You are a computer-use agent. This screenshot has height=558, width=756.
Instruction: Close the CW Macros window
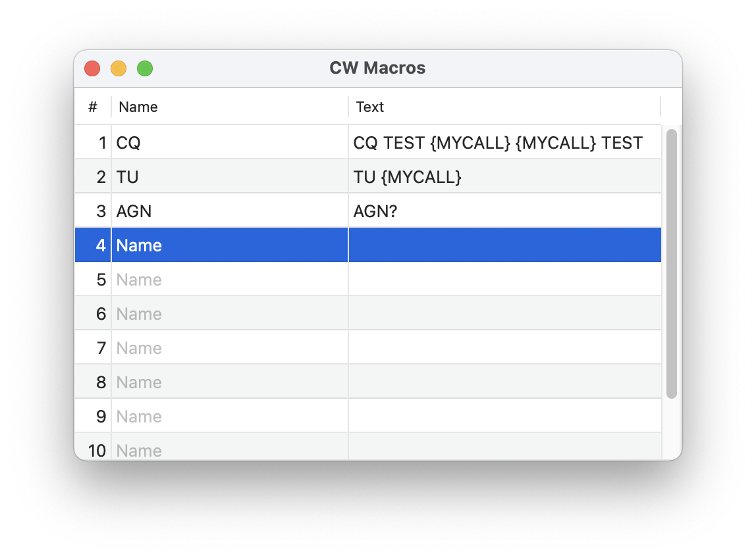click(92, 68)
